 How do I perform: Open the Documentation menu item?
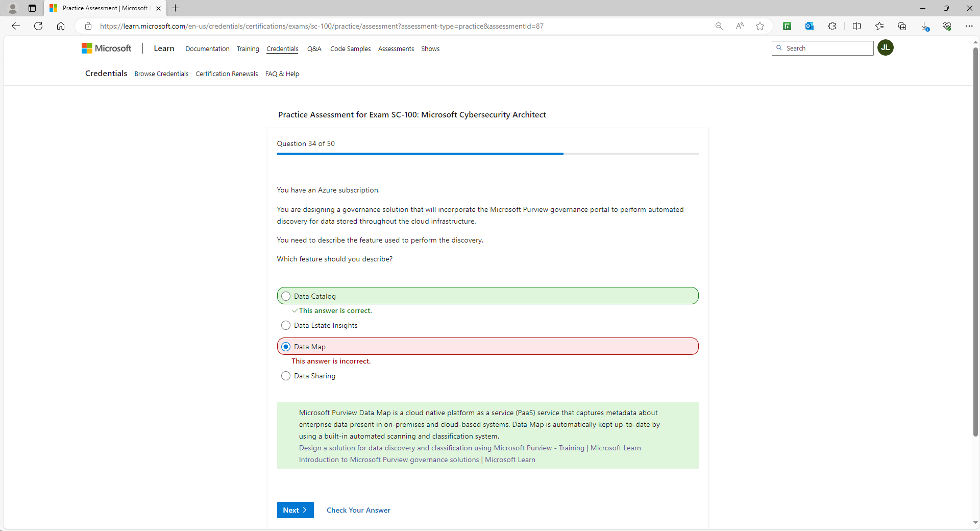[x=207, y=49]
